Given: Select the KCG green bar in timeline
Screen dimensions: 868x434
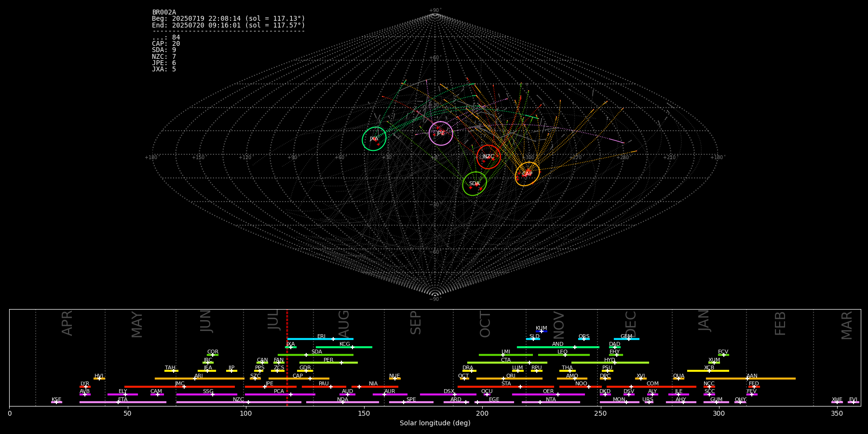Looking at the screenshot, I should click(x=344, y=347).
